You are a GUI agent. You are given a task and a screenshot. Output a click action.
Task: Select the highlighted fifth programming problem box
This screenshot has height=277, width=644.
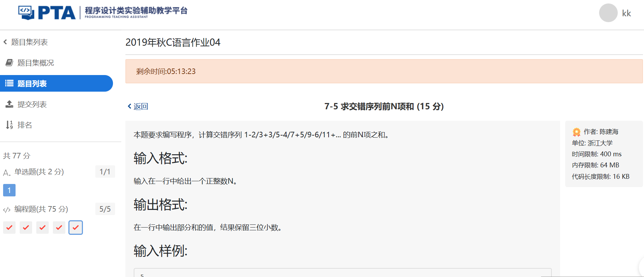[x=76, y=228]
